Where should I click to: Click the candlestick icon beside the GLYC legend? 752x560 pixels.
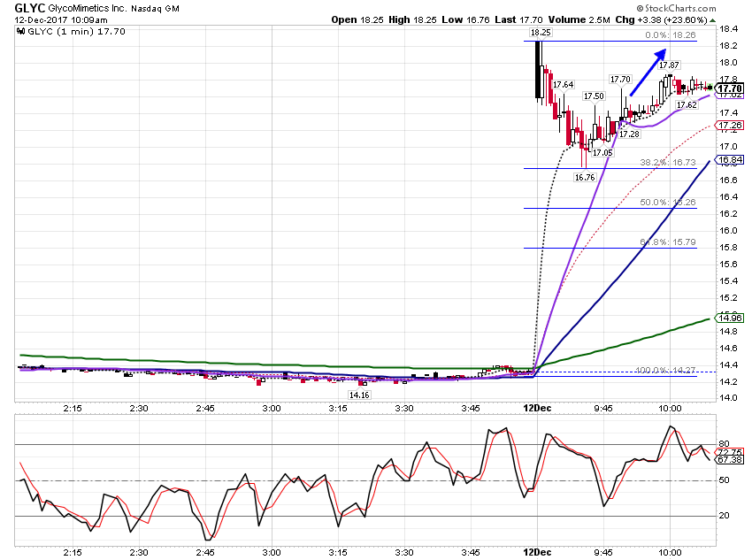point(20,32)
